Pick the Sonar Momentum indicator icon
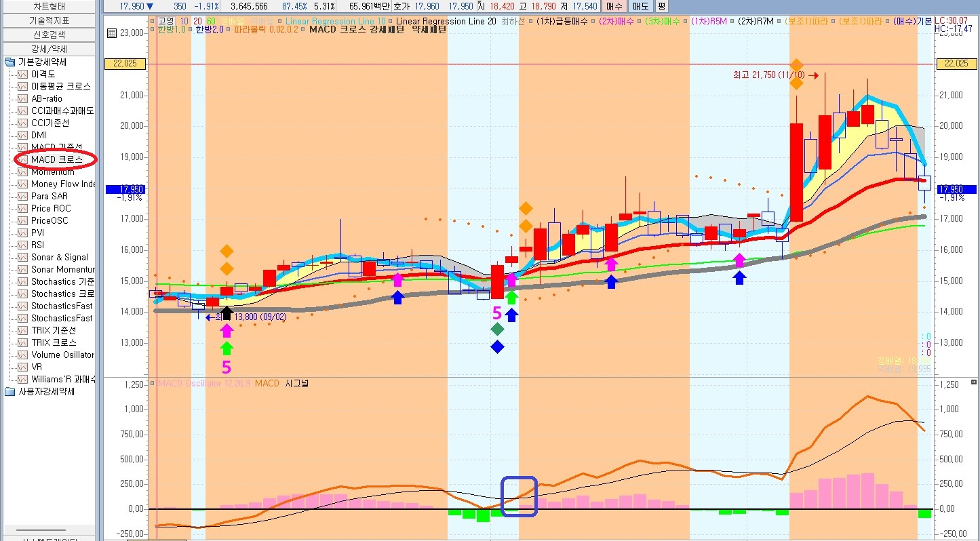The height and width of the screenshot is (541, 980). [22, 270]
